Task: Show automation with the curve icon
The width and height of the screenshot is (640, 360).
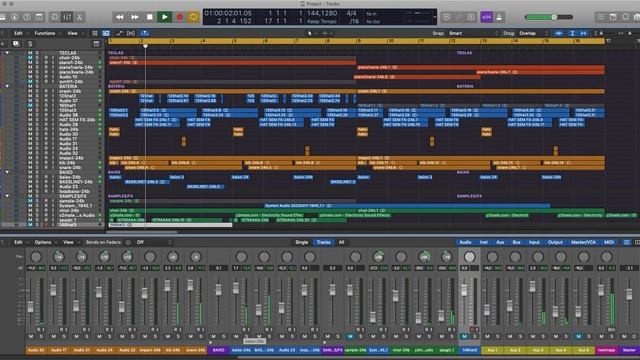Action: pyautogui.click(x=119, y=33)
